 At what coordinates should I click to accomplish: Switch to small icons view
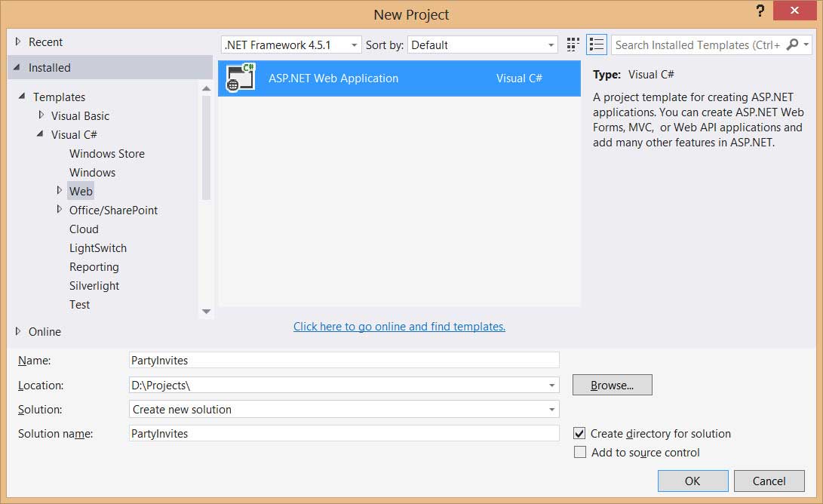(573, 45)
